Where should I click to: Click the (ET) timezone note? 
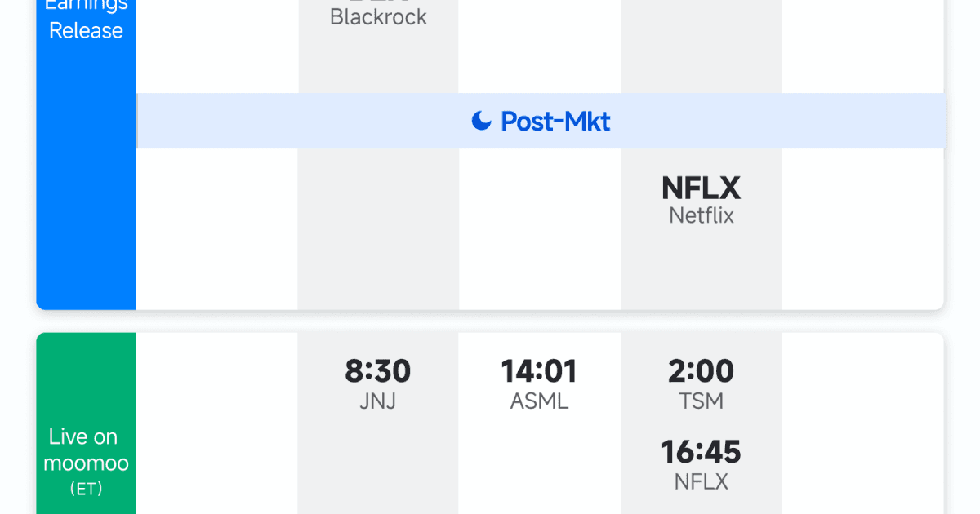point(86,489)
